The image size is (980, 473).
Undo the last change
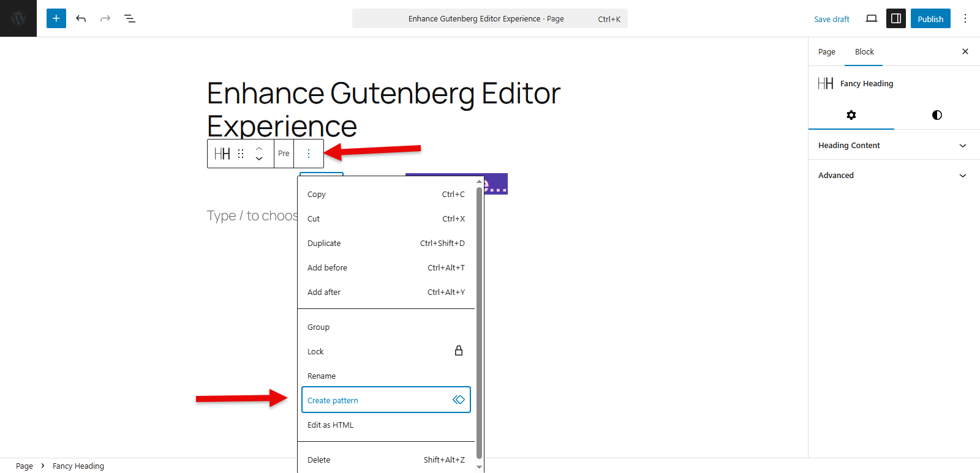point(81,18)
